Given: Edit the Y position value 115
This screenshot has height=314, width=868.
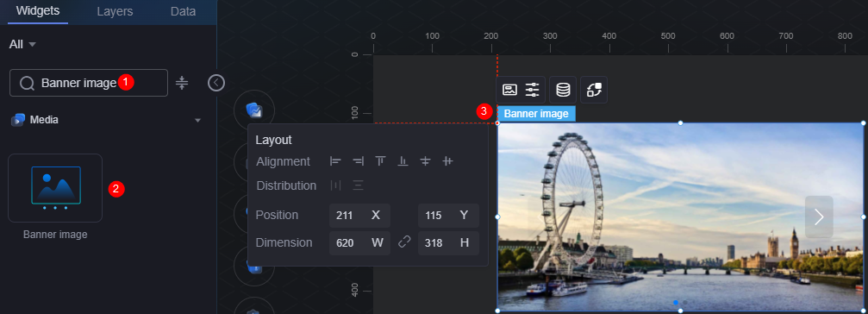Looking at the screenshot, I should [x=448, y=216].
